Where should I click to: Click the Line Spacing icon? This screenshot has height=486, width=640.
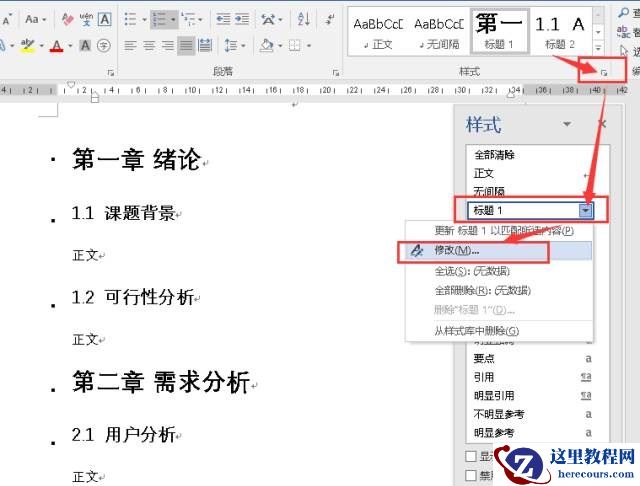tap(231, 45)
